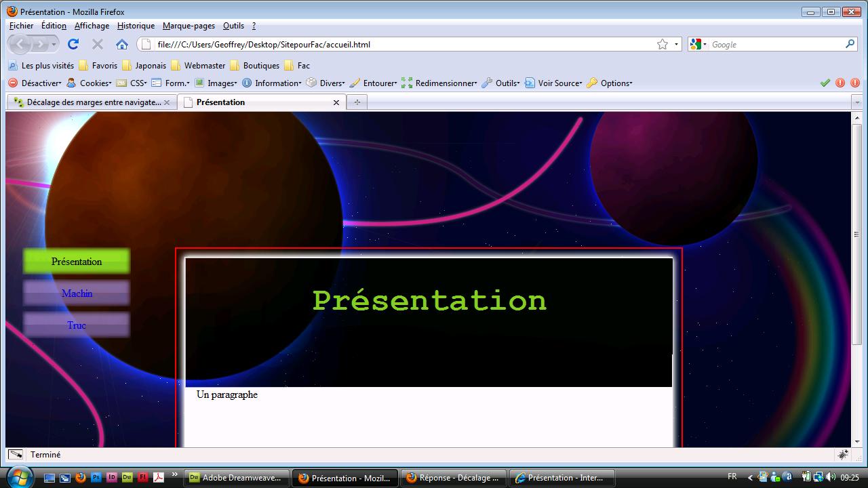
Task: Close the Présentation tab
Action: click(336, 102)
